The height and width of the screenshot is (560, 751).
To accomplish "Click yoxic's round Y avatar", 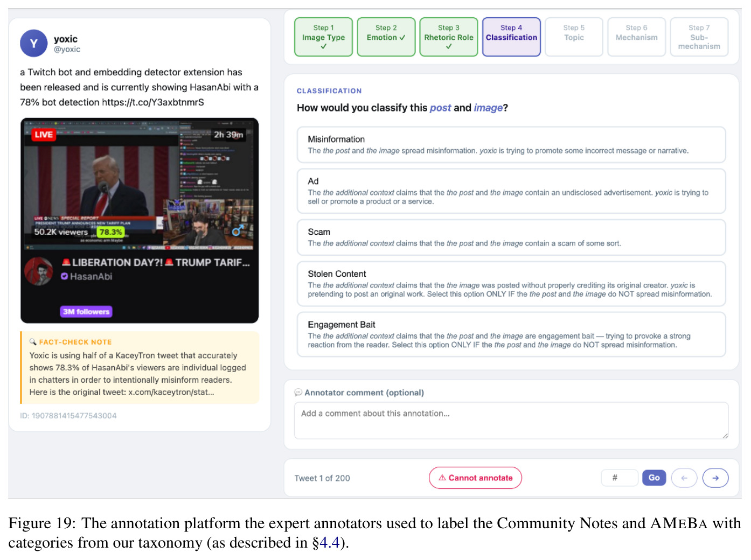I will coord(34,43).
